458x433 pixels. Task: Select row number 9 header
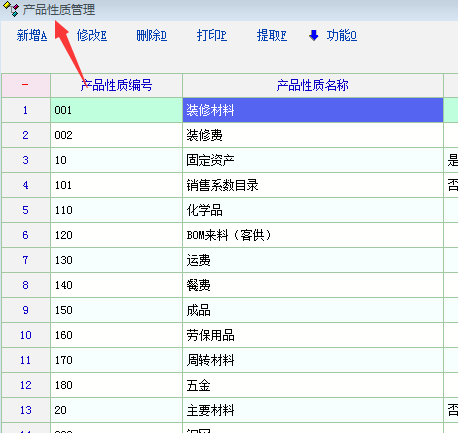tap(26, 310)
